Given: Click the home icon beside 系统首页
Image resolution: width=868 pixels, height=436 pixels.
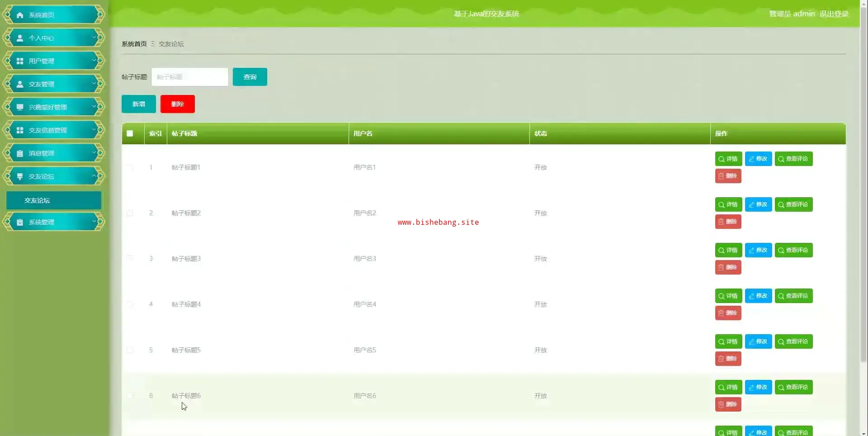Looking at the screenshot, I should point(20,15).
